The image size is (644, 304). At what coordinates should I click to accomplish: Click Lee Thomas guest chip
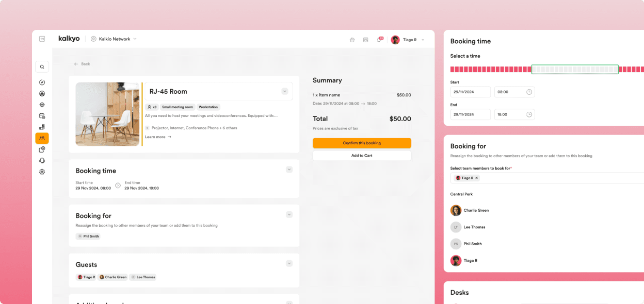(143, 277)
